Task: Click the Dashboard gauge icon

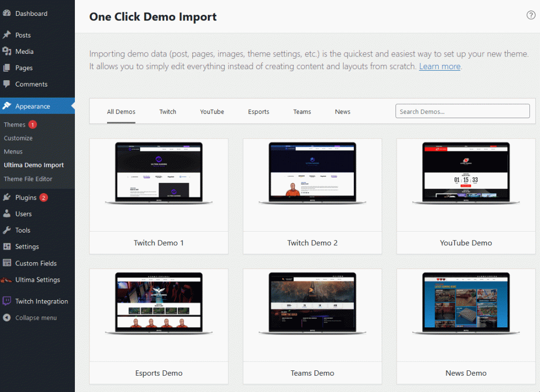Action: click(6, 13)
